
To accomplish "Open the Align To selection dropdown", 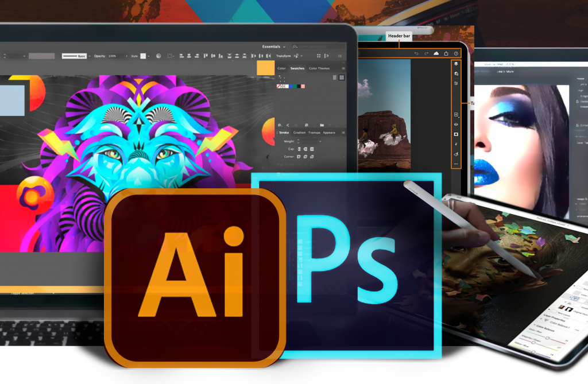I will tap(171, 56).
